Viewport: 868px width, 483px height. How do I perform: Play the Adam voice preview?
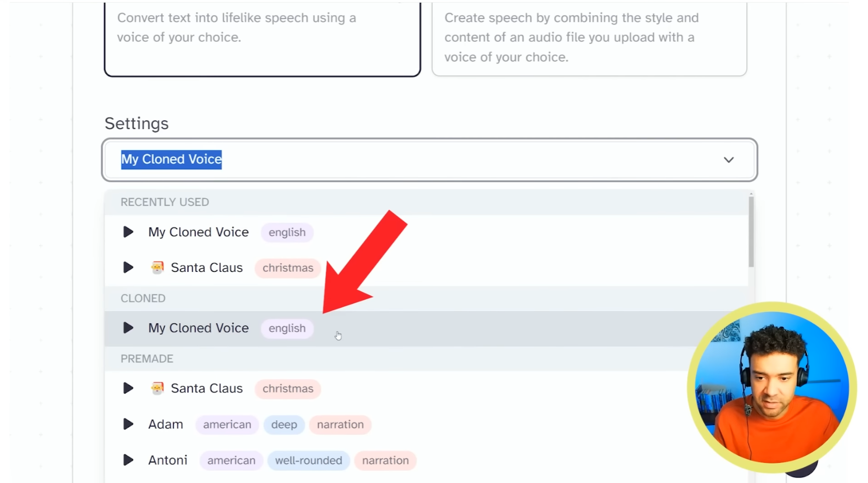tap(127, 424)
